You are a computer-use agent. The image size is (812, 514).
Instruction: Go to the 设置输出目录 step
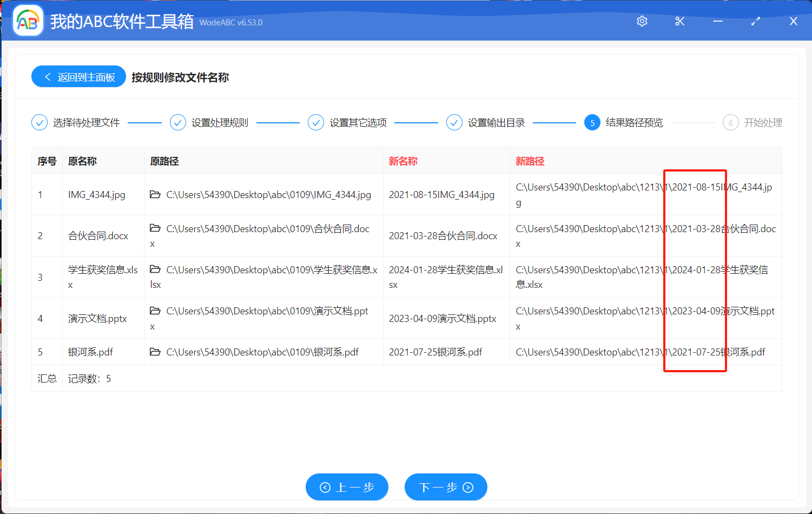pyautogui.click(x=486, y=123)
